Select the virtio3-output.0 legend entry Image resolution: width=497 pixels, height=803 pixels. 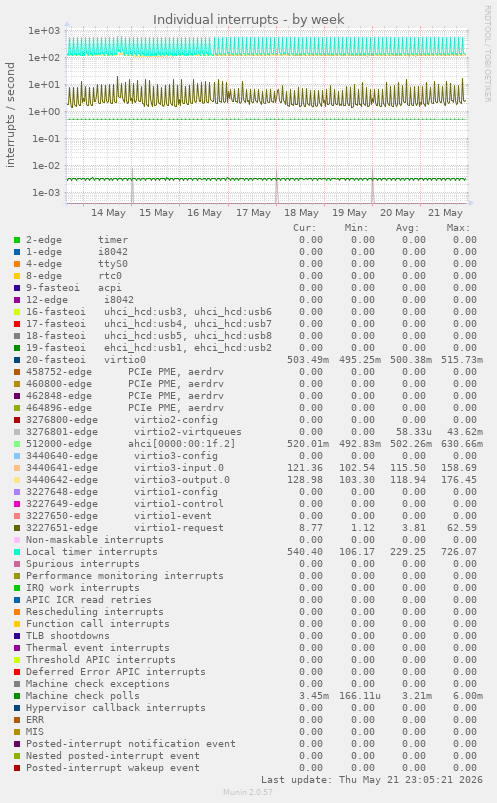pos(128,480)
